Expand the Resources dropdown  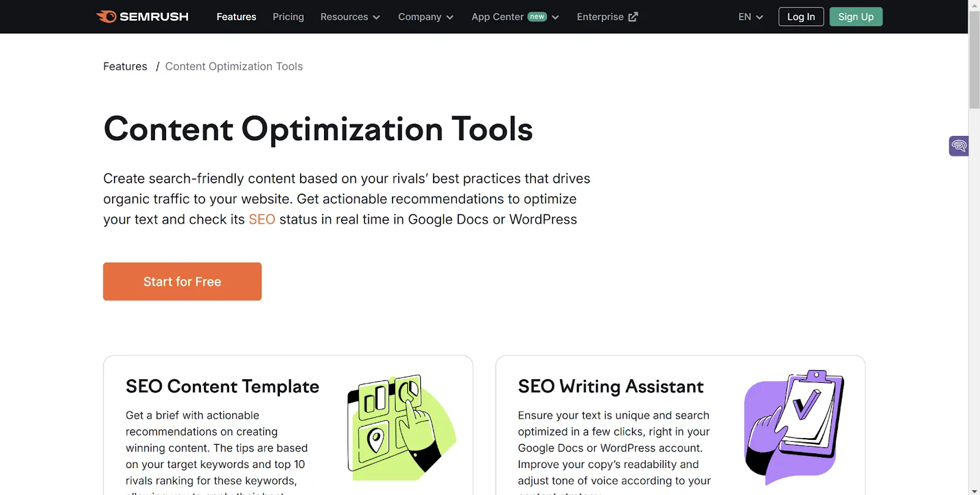pyautogui.click(x=350, y=17)
